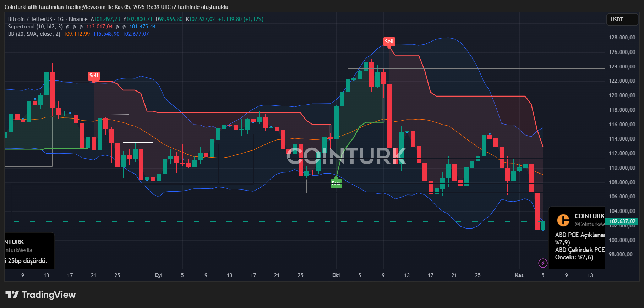Open the inturkMedia handle in the left card
This screenshot has height=308, width=644.
[18, 250]
